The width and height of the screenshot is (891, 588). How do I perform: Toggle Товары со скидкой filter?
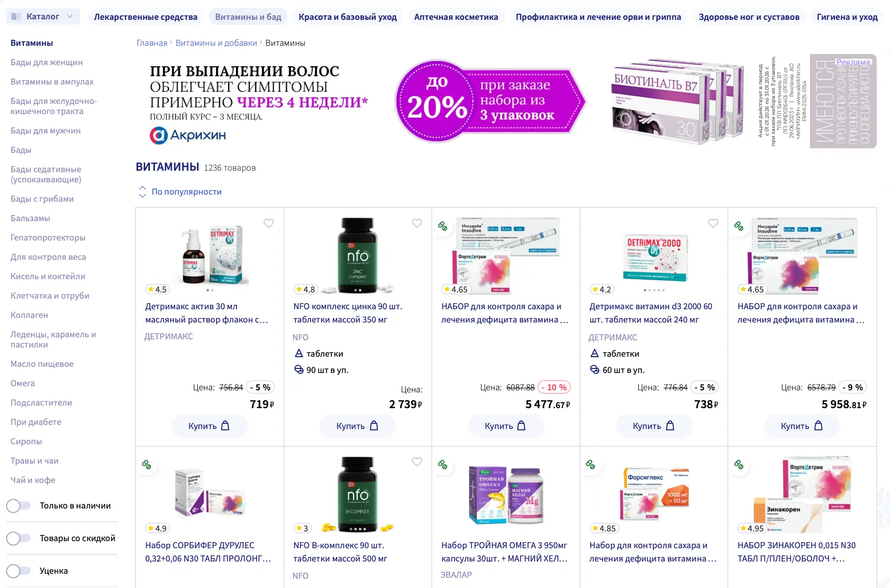19,538
